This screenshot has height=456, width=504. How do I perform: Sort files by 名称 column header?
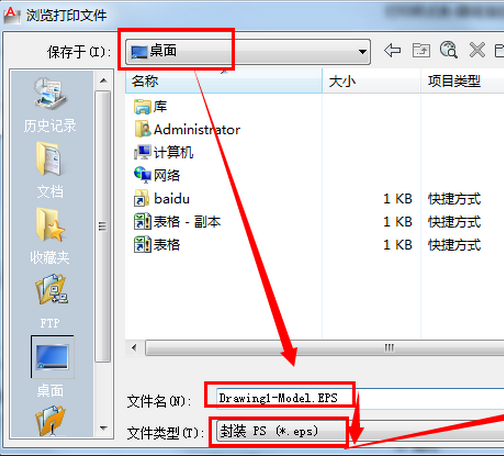click(223, 81)
